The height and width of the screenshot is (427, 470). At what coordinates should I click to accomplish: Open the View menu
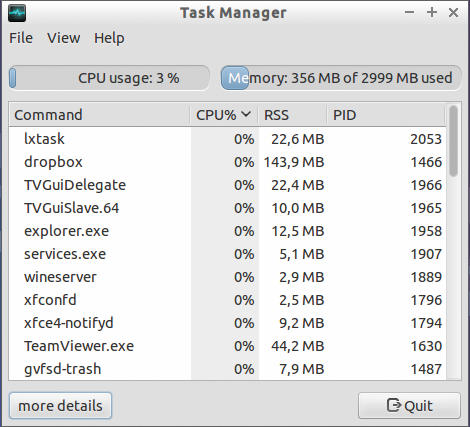tap(64, 38)
